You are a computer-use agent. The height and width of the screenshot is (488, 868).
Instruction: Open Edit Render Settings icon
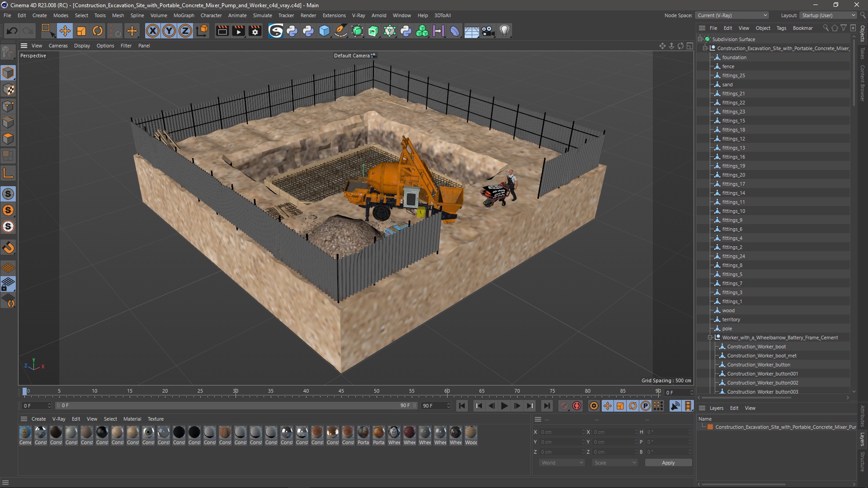pos(255,31)
